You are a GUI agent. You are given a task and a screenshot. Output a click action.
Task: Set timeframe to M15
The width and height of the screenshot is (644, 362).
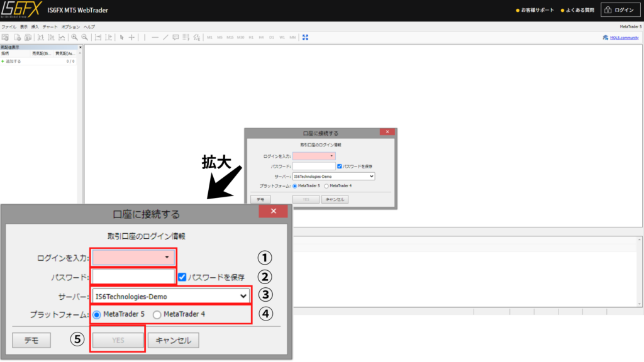230,37
